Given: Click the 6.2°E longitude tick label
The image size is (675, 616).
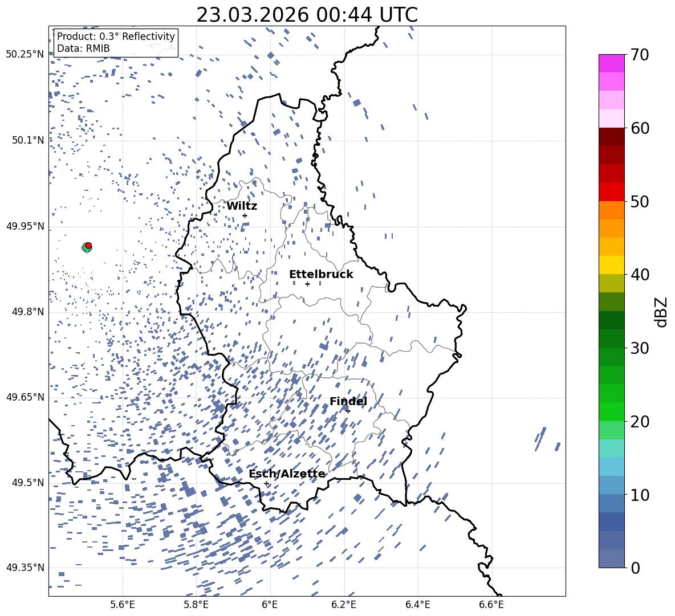Looking at the screenshot, I should (344, 605).
